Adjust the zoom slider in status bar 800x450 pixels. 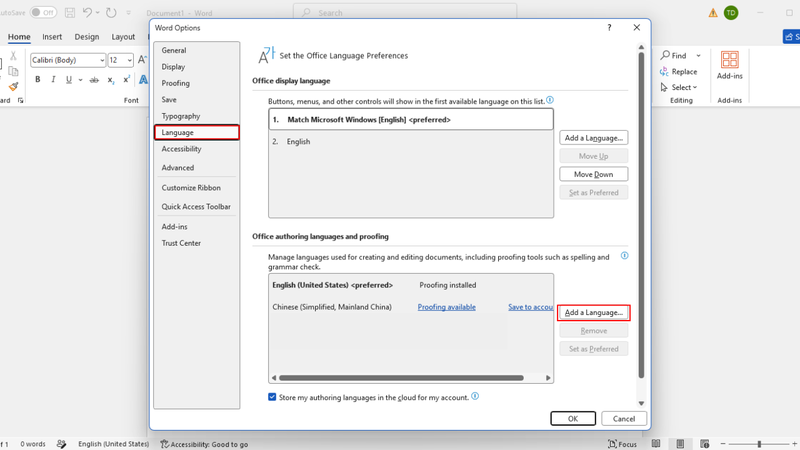759,444
